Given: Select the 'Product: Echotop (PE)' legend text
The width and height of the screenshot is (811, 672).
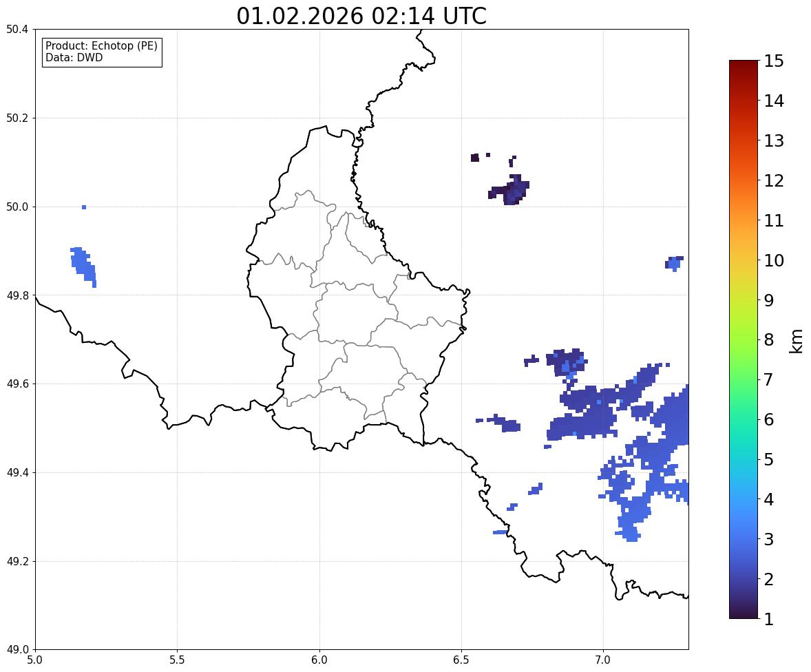Looking at the screenshot, I should (101, 45).
